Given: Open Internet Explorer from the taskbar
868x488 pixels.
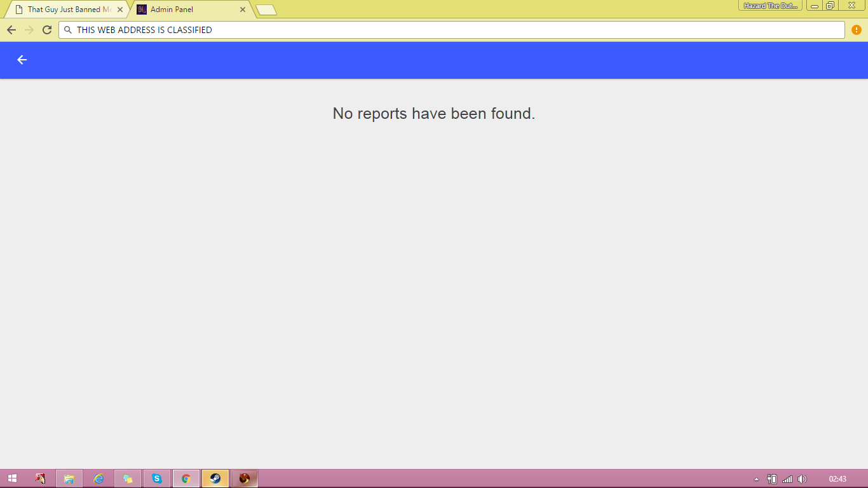Looking at the screenshot, I should coord(98,478).
